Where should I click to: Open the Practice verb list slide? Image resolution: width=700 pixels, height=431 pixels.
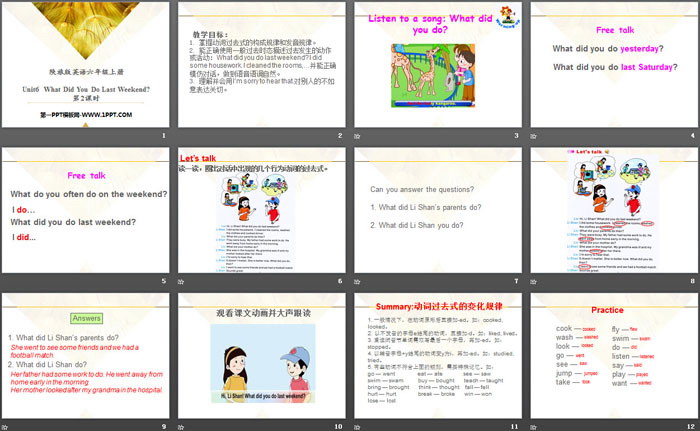613,358
